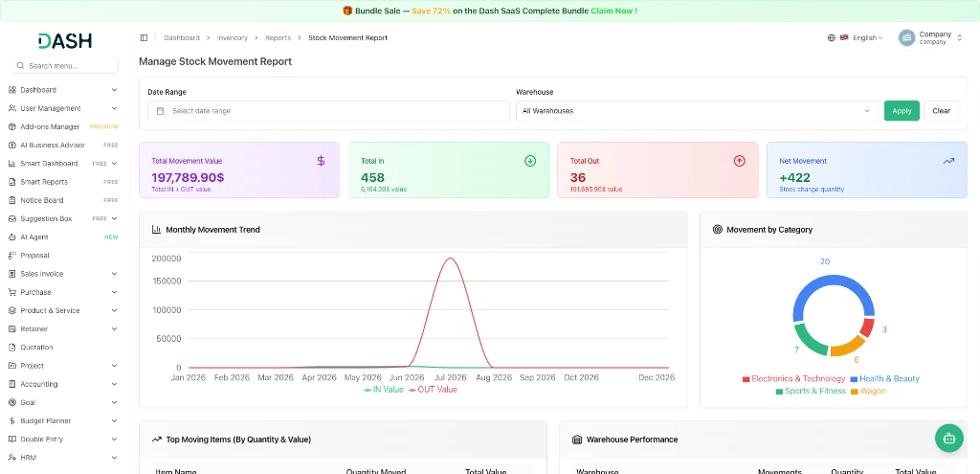Click the User Management sidebar icon
Viewport: 980px width, 474px height.
(11, 108)
